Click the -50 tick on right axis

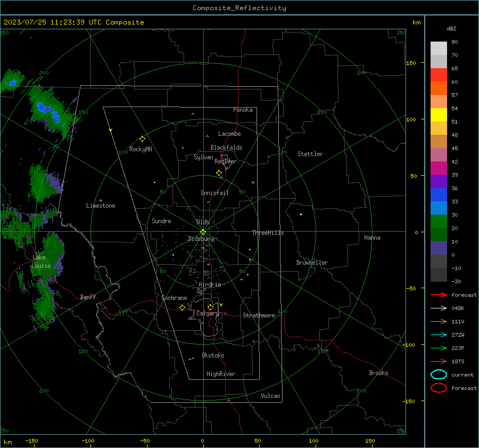(x=412, y=288)
